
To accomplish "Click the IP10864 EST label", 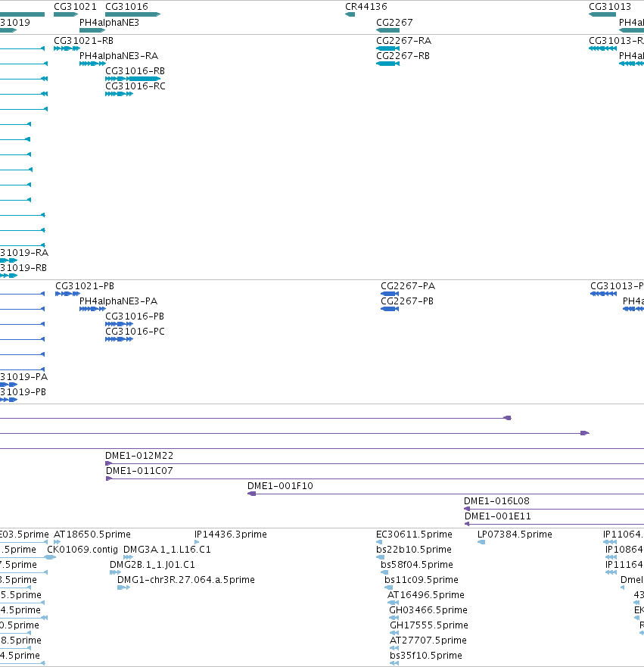I will 624,550.
